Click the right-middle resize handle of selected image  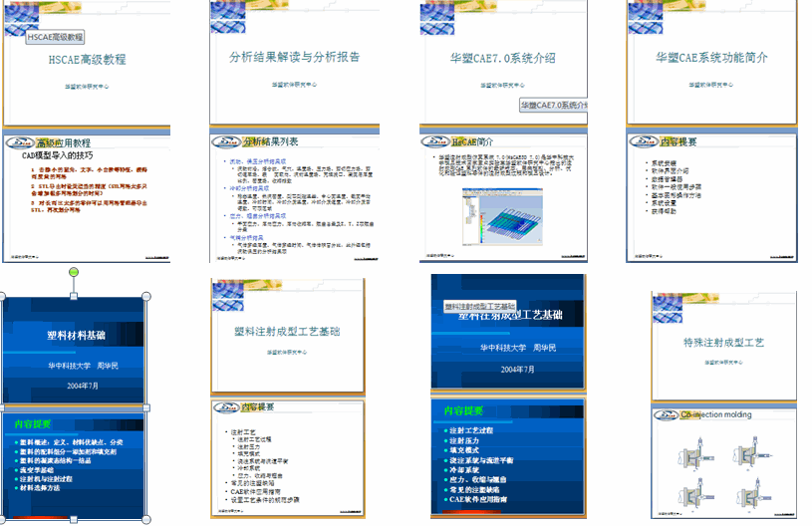pos(146,408)
